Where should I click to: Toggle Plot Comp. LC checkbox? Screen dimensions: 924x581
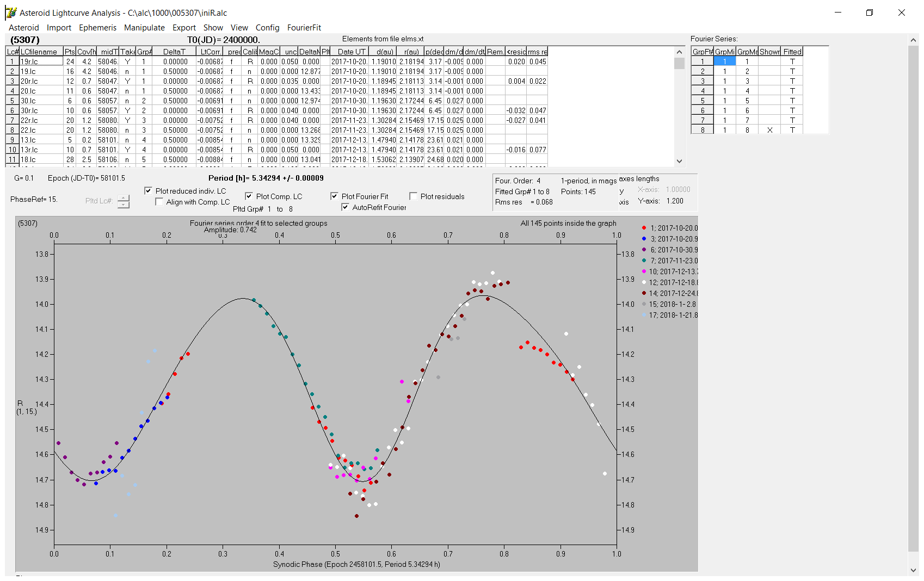tap(249, 196)
